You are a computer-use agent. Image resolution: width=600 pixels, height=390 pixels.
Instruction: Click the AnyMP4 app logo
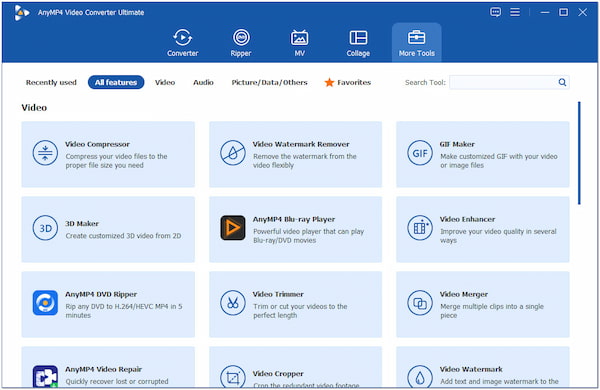(x=21, y=13)
